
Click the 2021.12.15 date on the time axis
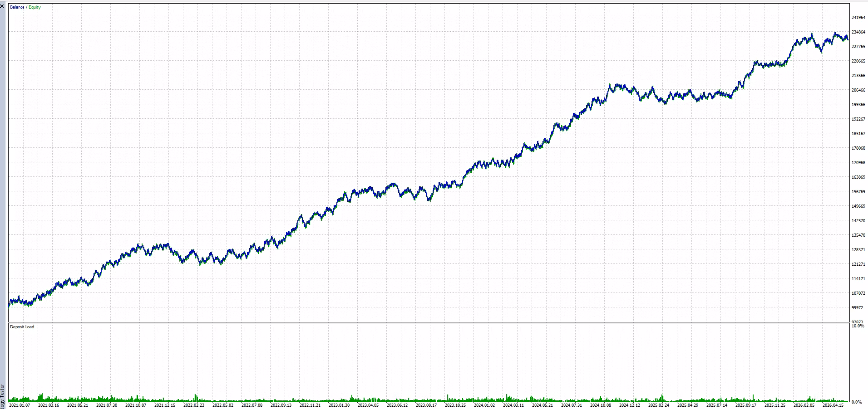[x=165, y=406]
